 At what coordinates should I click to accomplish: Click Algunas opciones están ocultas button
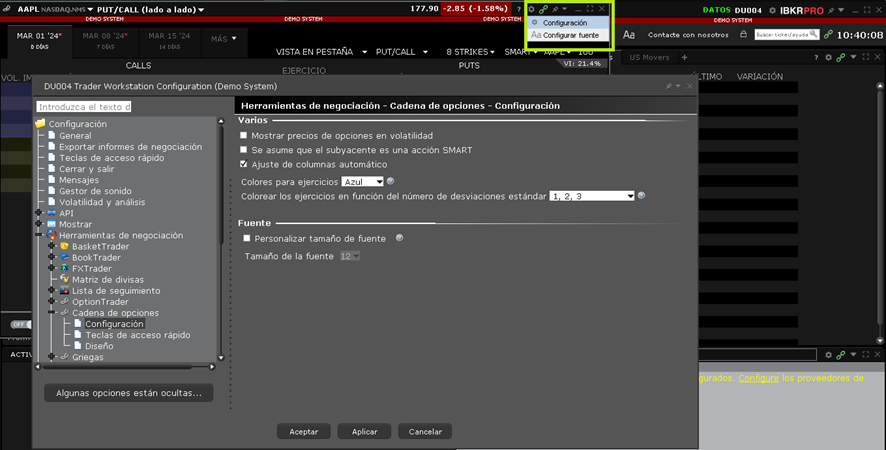click(128, 393)
